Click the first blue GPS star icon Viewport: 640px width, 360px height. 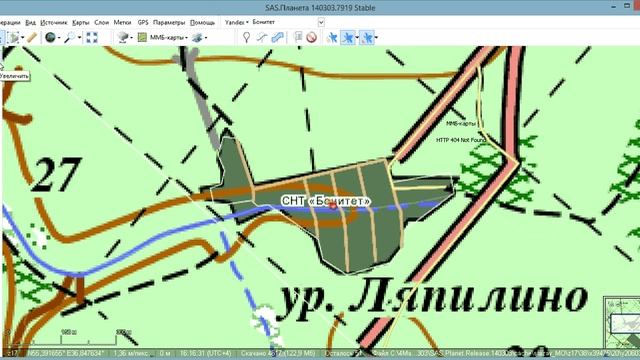(x=332, y=38)
